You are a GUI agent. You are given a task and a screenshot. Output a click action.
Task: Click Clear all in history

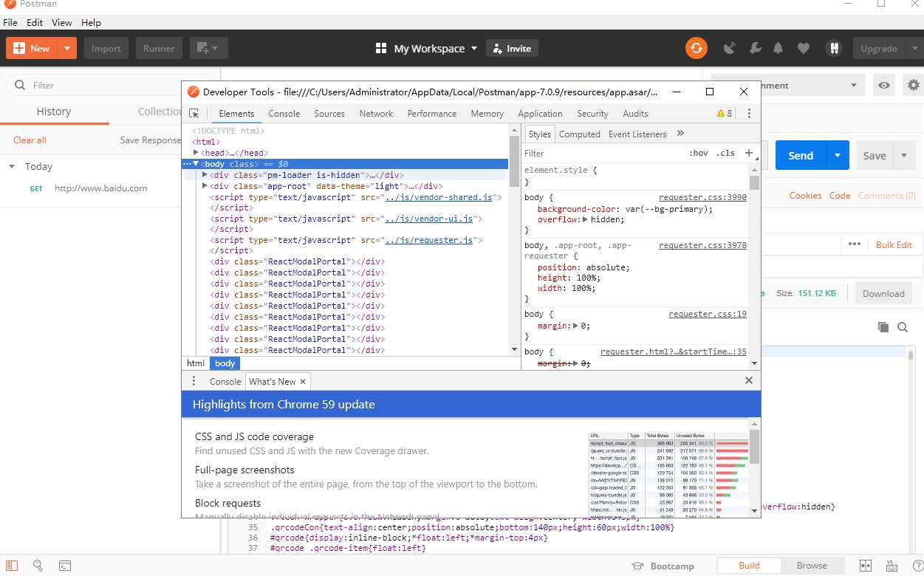[x=30, y=140]
